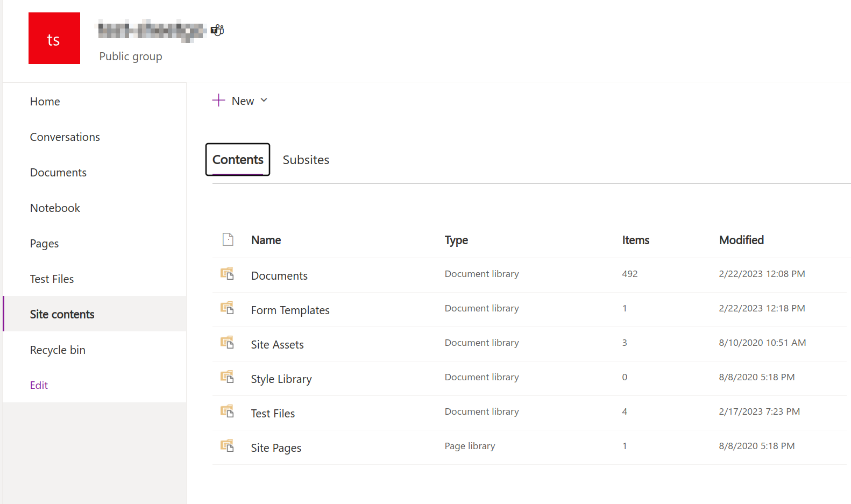Click the Site Pages library icon
The width and height of the screenshot is (851, 504).
point(227,446)
